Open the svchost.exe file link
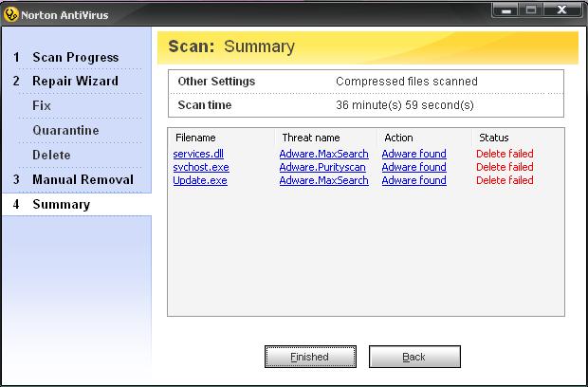The image size is (588, 387). 201,167
